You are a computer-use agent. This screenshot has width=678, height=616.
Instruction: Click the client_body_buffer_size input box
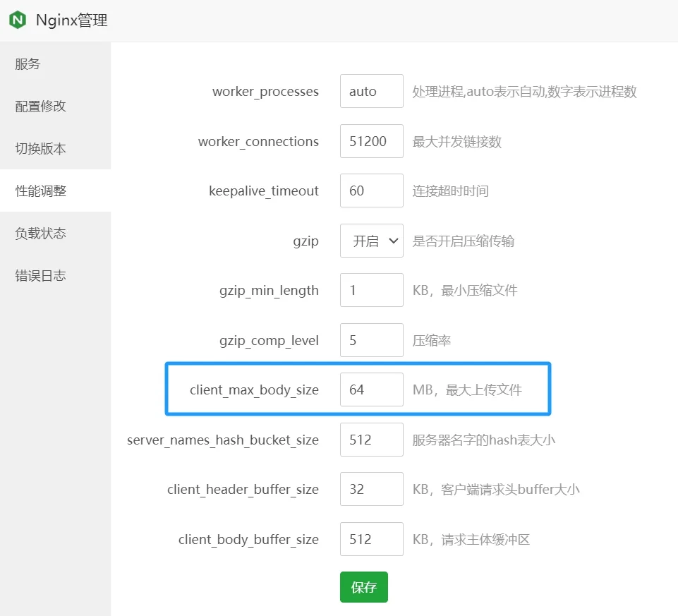[x=371, y=540]
